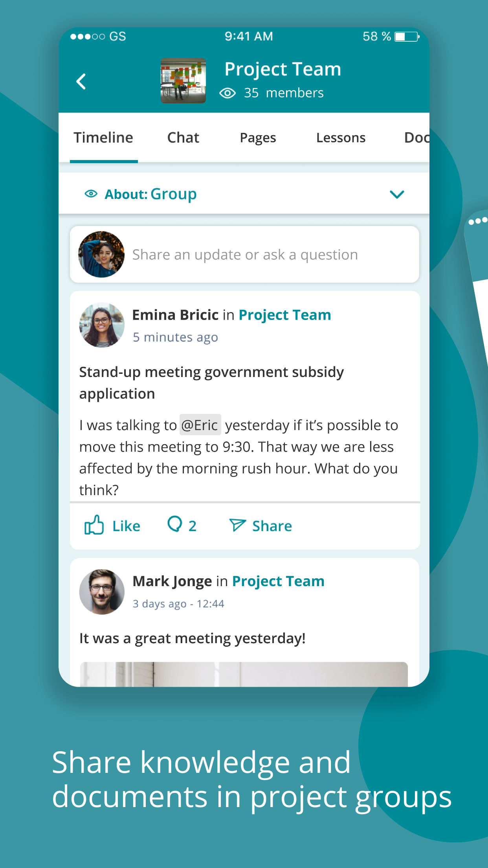Screen dimensions: 488x868
Task: Select the Lessons tab
Action: pos(341,138)
